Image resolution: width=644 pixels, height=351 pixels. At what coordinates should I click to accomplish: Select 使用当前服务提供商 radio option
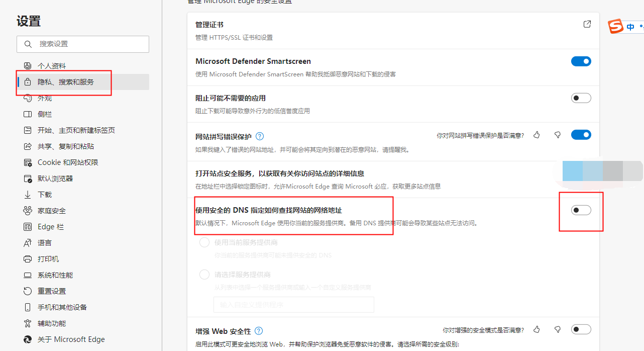[x=204, y=242]
